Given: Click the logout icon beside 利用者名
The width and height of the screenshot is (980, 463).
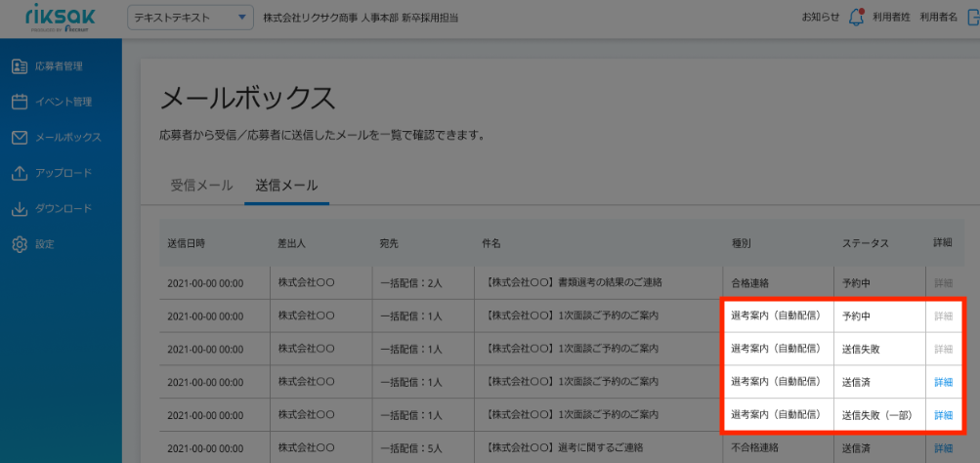Looking at the screenshot, I should pos(972,18).
